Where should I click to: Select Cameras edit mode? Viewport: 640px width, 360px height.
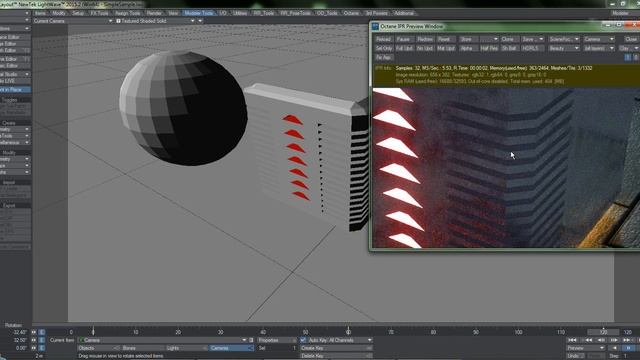click(231, 348)
